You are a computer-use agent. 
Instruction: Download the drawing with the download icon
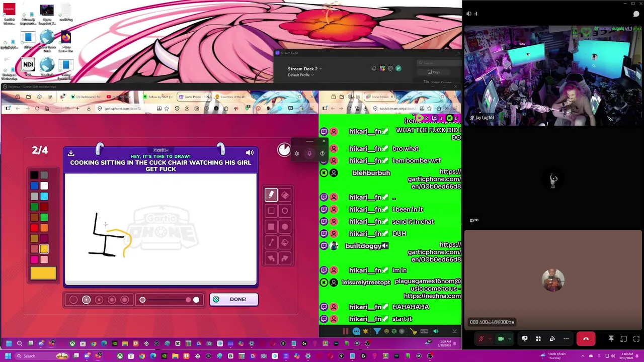[x=71, y=153]
